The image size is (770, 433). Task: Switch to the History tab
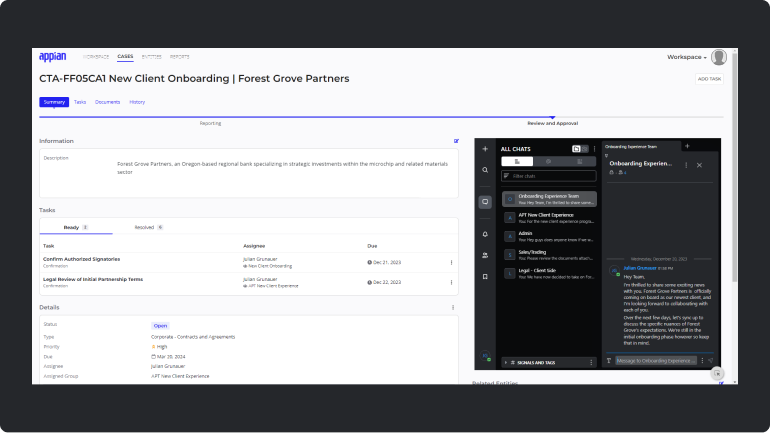[137, 102]
